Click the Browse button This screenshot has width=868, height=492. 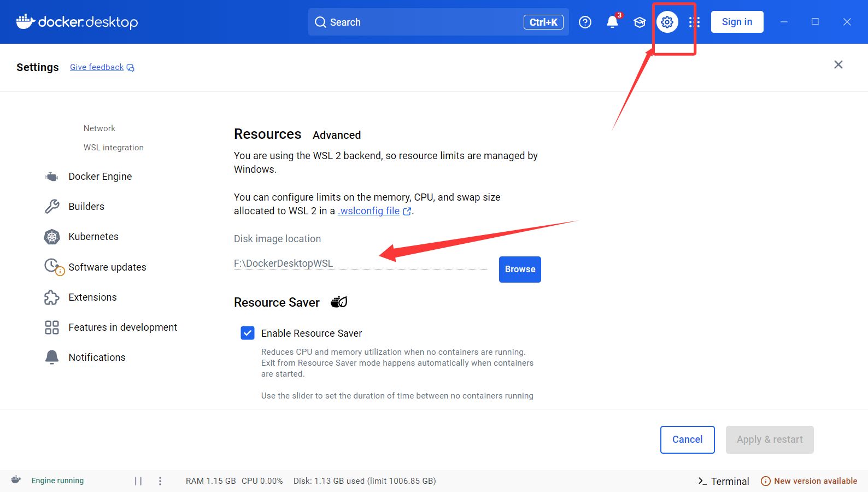click(x=520, y=270)
